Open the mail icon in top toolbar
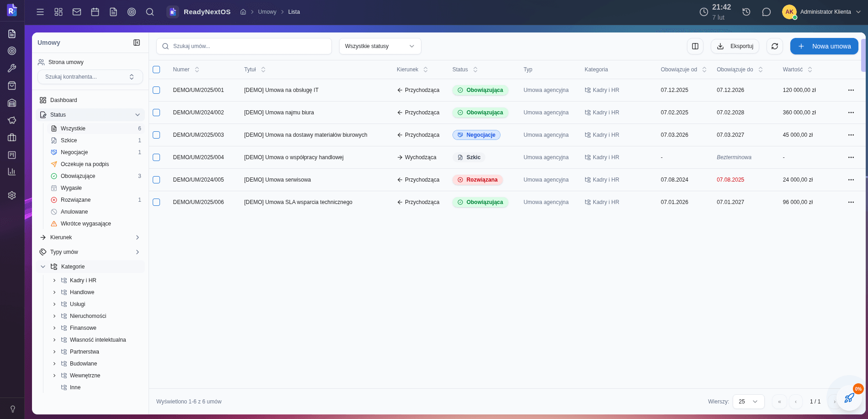 click(x=77, y=12)
